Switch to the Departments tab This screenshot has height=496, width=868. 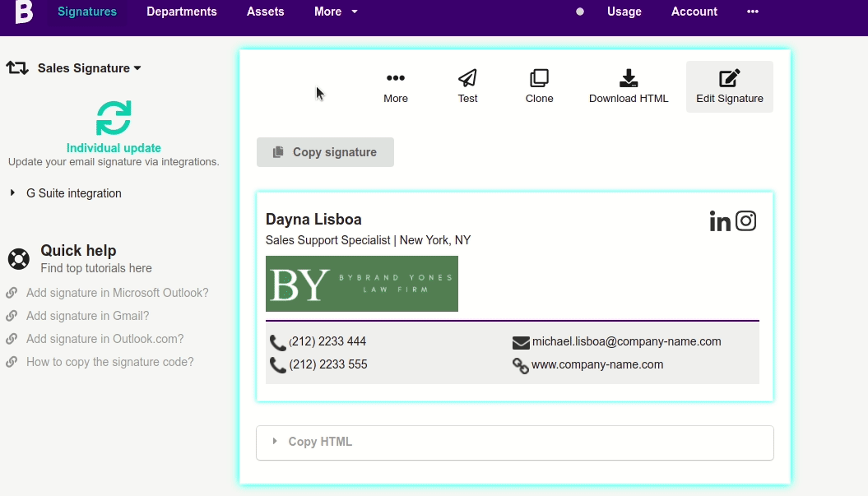pyautogui.click(x=181, y=12)
